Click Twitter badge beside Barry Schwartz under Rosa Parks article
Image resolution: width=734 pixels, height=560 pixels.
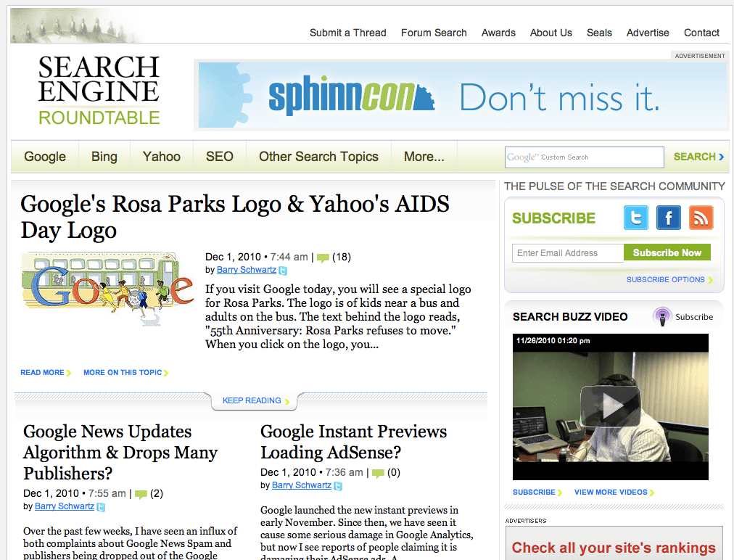pos(283,270)
